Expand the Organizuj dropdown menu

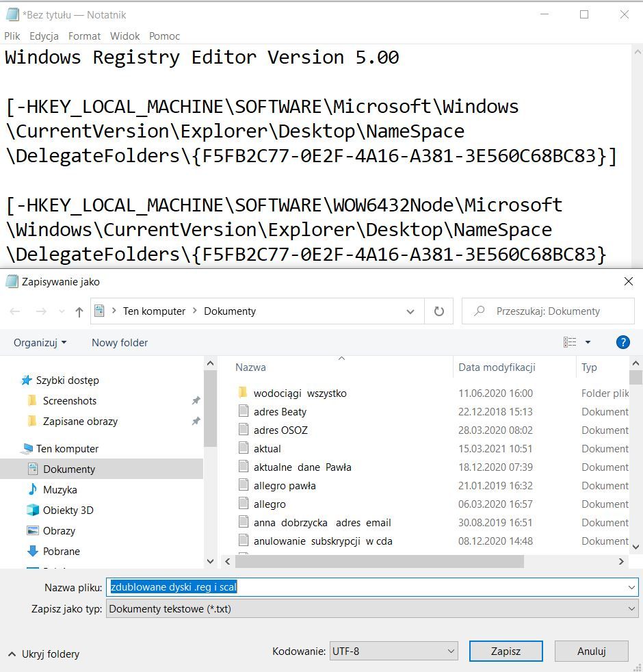pos(39,342)
